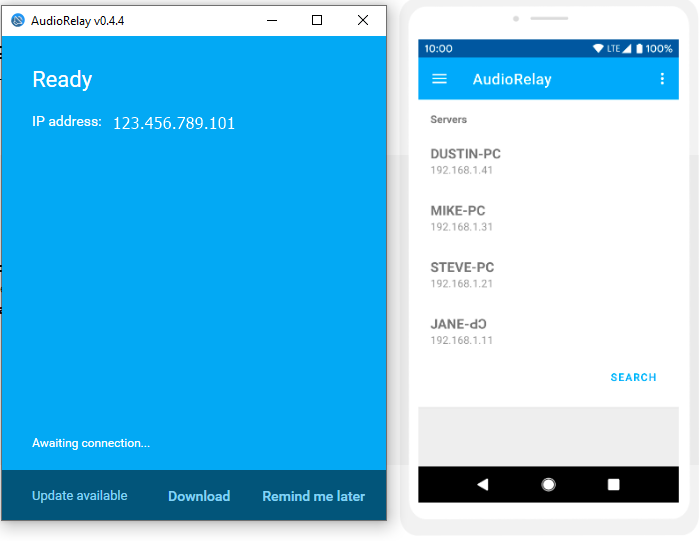Image resolution: width=699 pixels, height=541 pixels.
Task: Click the IP address label
Action: (66, 122)
